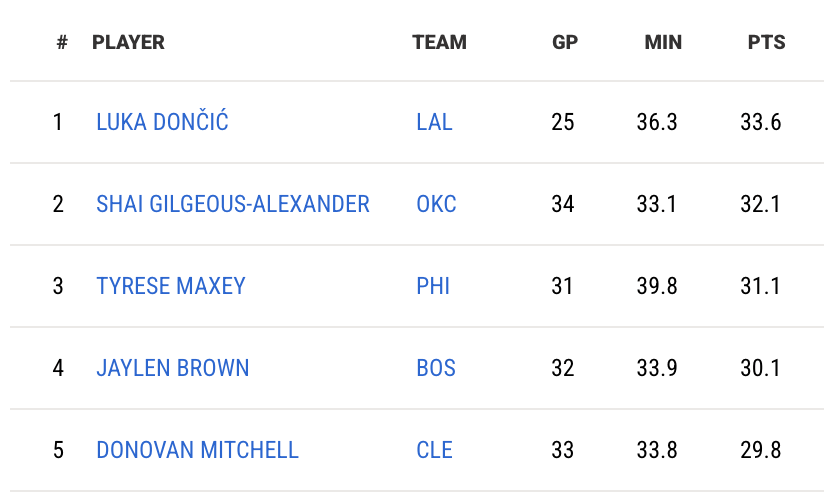Screen dimensions: 824x492
Task: Open Jaylen Brown's profile link
Action: click(x=173, y=368)
